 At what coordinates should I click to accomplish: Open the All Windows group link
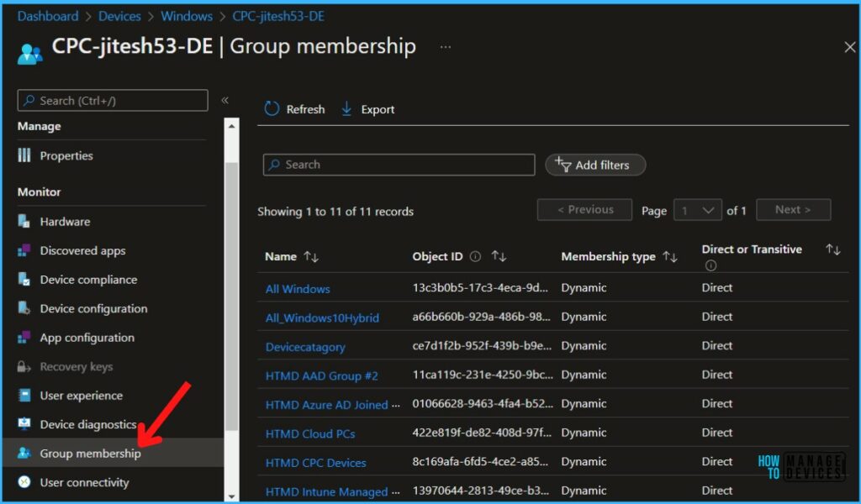(298, 289)
